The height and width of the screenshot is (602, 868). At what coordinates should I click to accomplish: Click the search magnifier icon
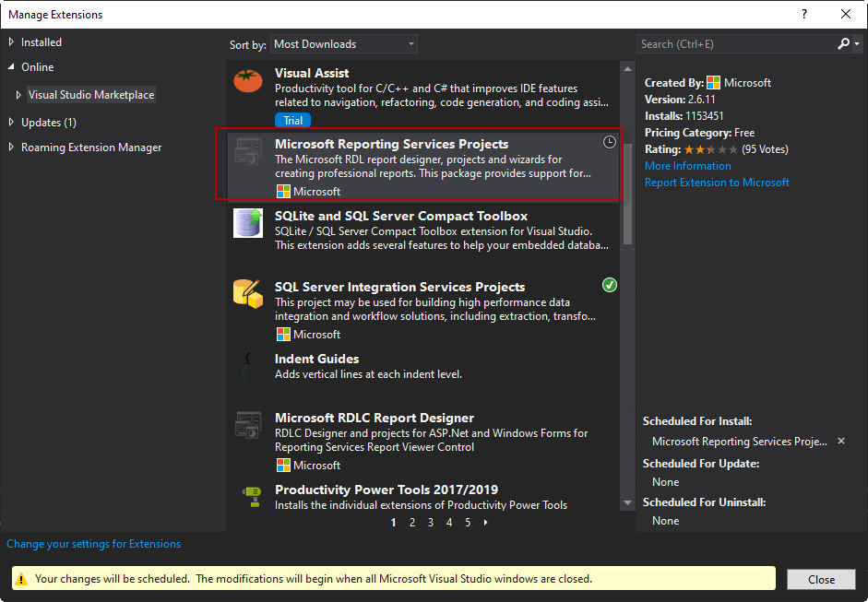[x=843, y=43]
